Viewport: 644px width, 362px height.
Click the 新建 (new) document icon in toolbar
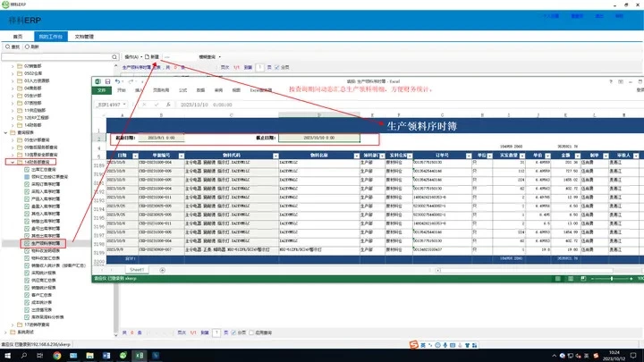pyautogui.click(x=152, y=55)
